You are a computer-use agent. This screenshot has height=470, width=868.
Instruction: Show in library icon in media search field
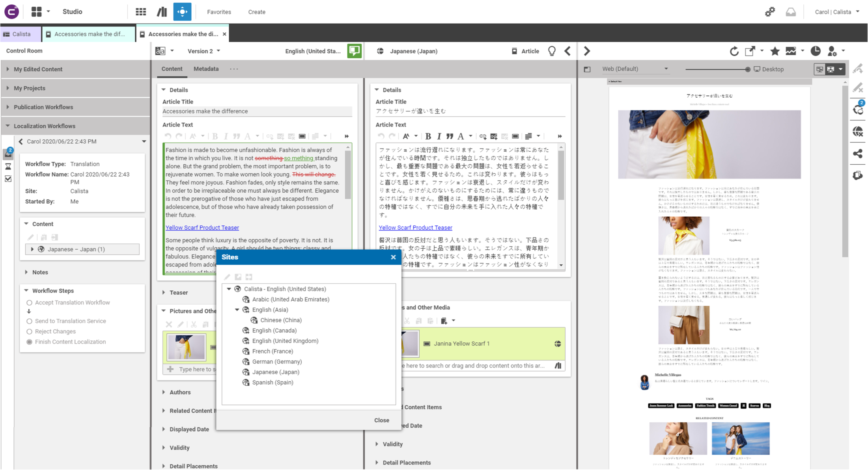click(x=558, y=366)
